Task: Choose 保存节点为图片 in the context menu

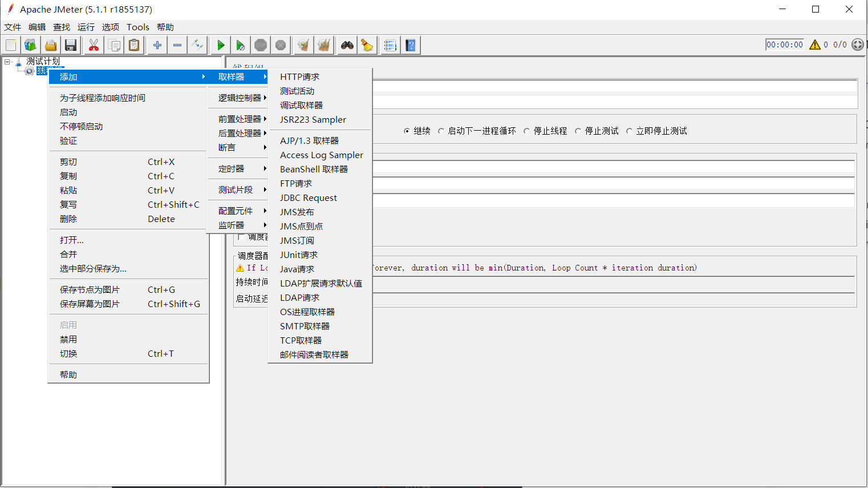Action: tap(129, 289)
